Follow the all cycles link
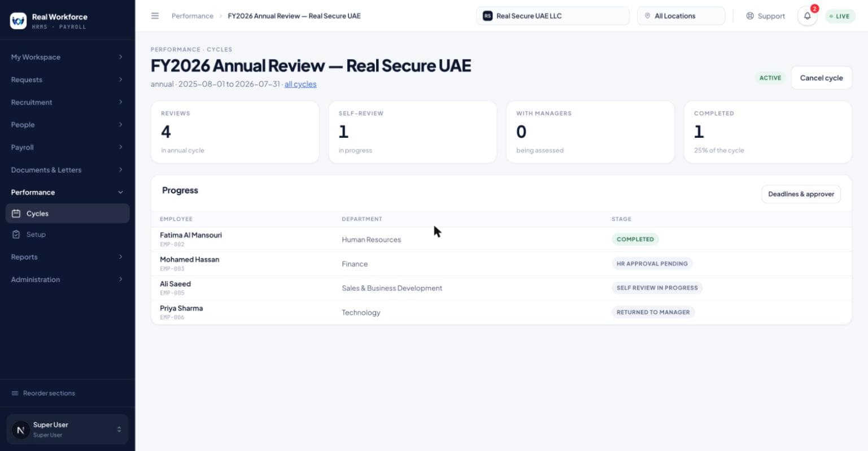This screenshot has height=451, width=868. pos(300,84)
